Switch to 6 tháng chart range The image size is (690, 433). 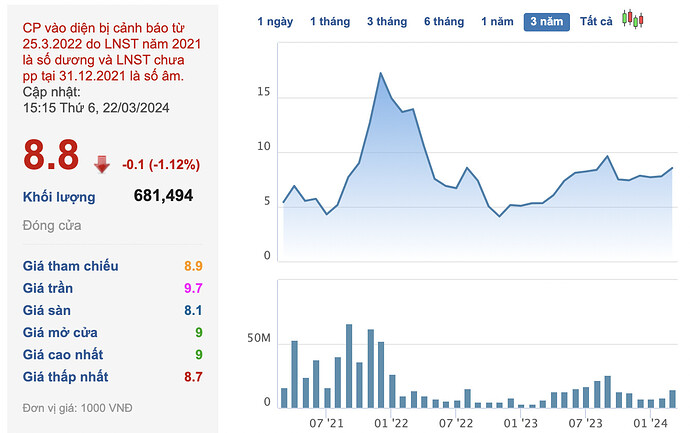(444, 22)
